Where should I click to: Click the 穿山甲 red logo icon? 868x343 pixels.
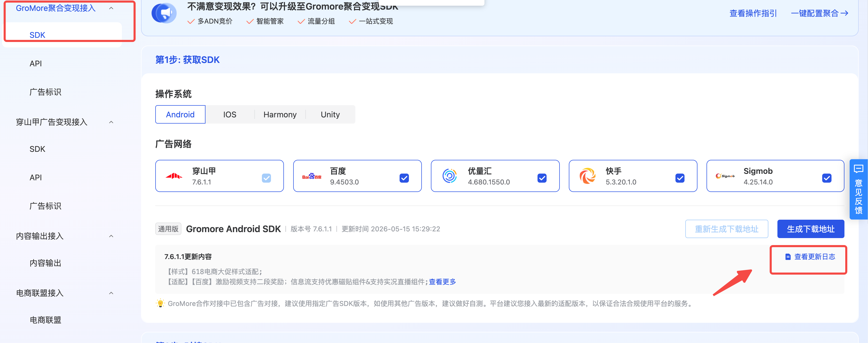(174, 176)
